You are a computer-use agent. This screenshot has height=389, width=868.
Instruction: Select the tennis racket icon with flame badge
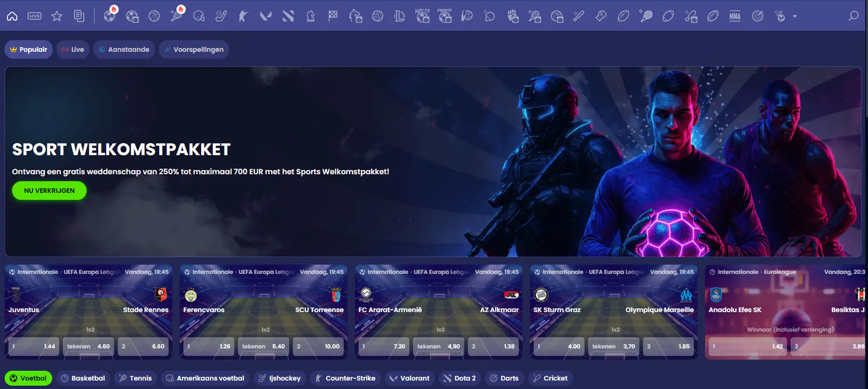(x=177, y=15)
